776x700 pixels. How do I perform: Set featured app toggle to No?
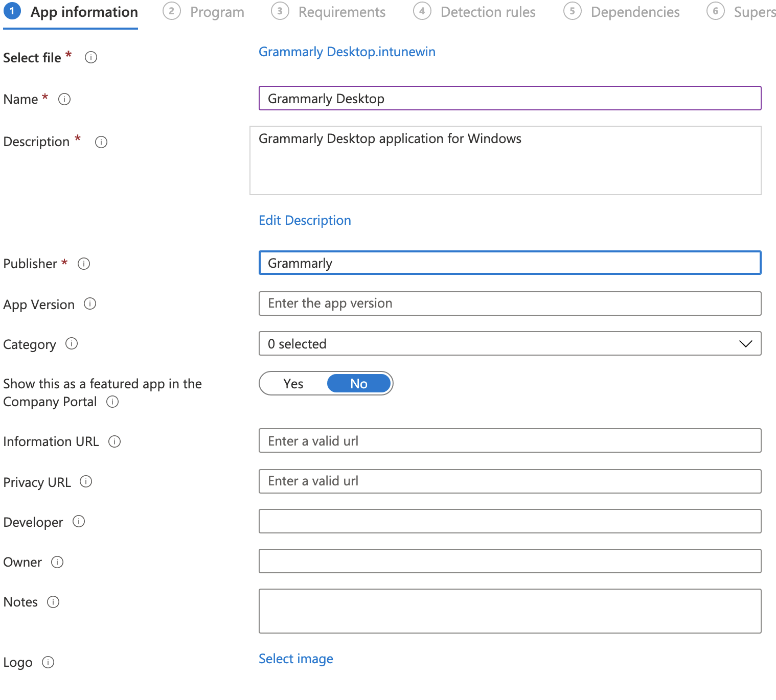click(359, 384)
